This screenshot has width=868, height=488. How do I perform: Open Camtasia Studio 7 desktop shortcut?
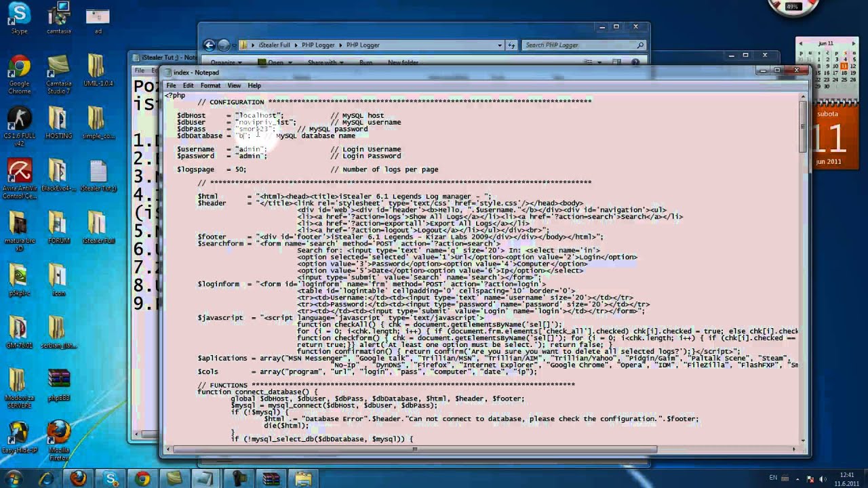coord(58,73)
